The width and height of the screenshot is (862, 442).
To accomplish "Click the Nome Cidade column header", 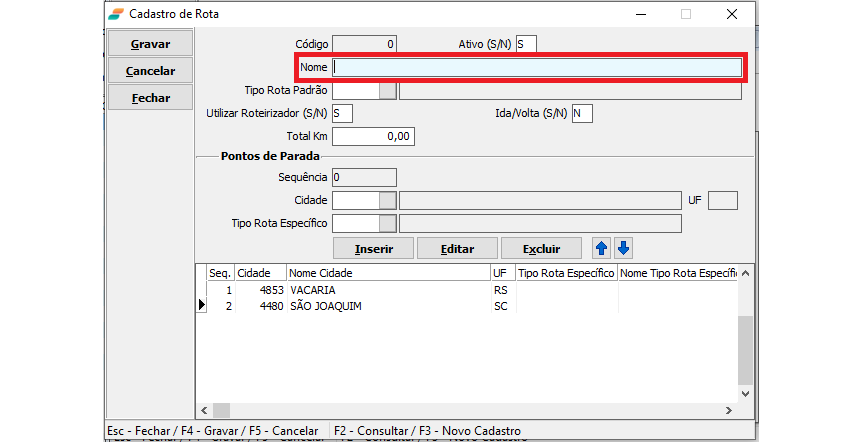I will point(387,273).
